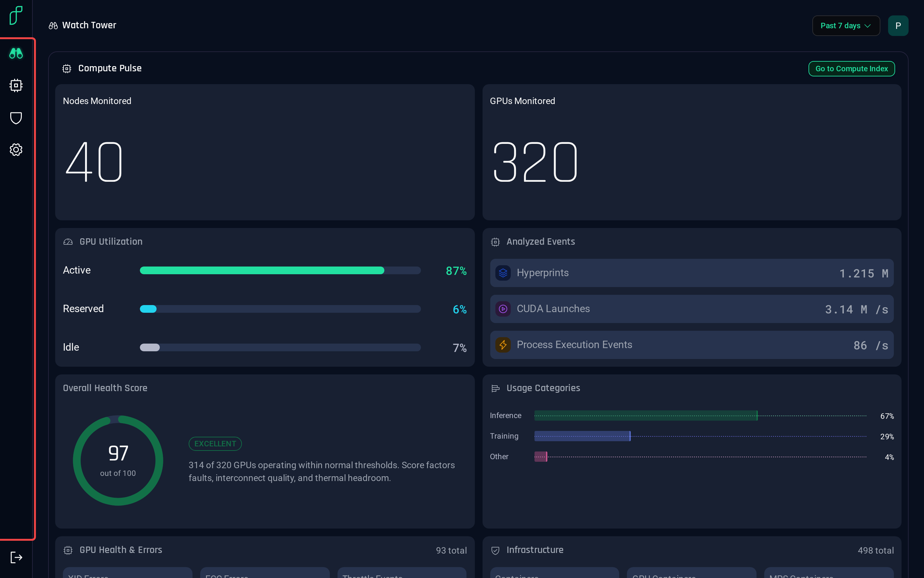Image resolution: width=924 pixels, height=578 pixels.
Task: Click Go to Compute Index button
Action: pos(851,69)
